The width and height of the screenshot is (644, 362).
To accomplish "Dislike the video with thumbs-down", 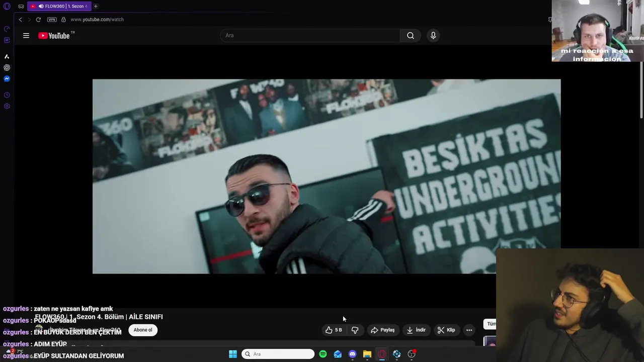I will pyautogui.click(x=355, y=330).
